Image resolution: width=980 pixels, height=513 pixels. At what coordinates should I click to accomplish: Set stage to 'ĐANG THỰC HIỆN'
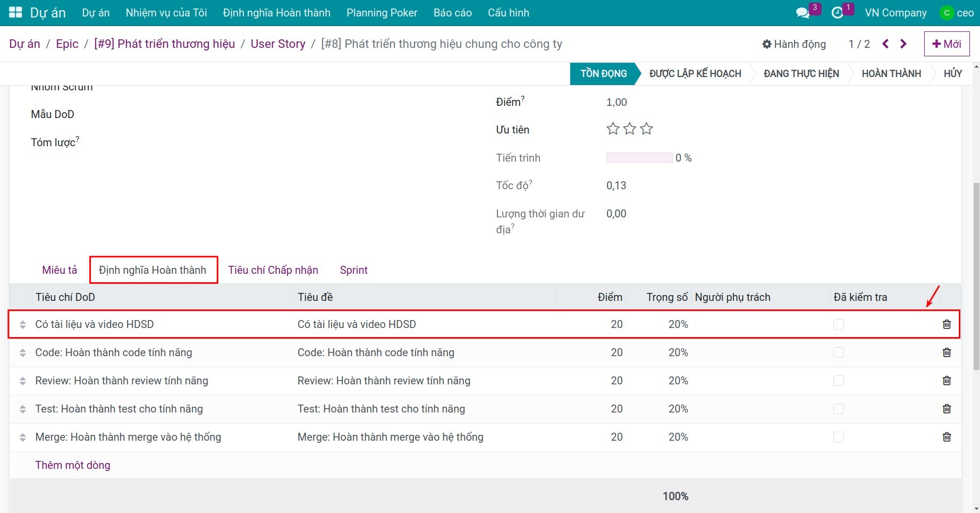[x=801, y=74]
